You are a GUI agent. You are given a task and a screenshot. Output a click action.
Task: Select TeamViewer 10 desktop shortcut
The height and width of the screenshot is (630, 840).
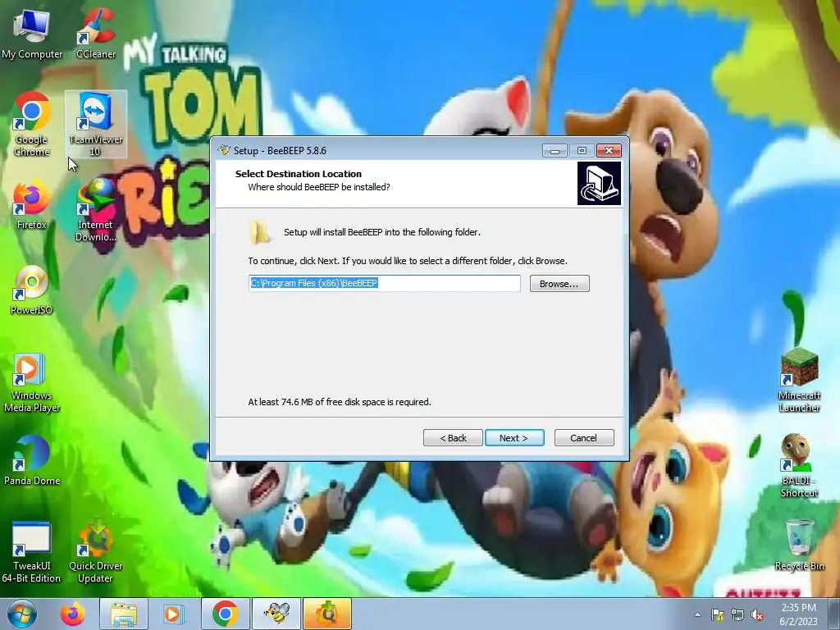96,125
